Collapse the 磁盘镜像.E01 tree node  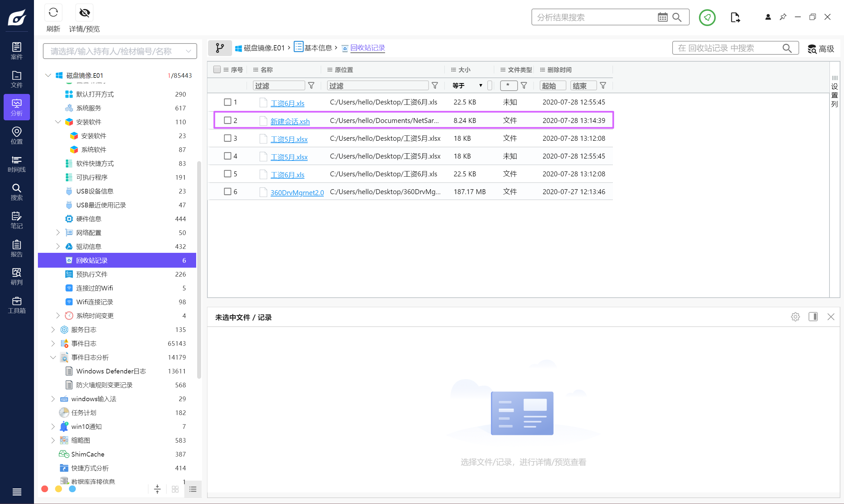click(48, 75)
